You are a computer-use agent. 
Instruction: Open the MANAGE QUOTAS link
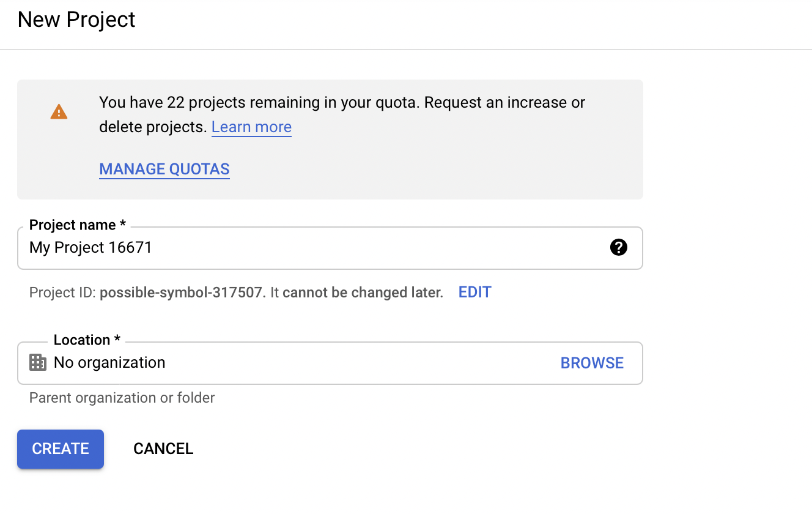pos(164,169)
